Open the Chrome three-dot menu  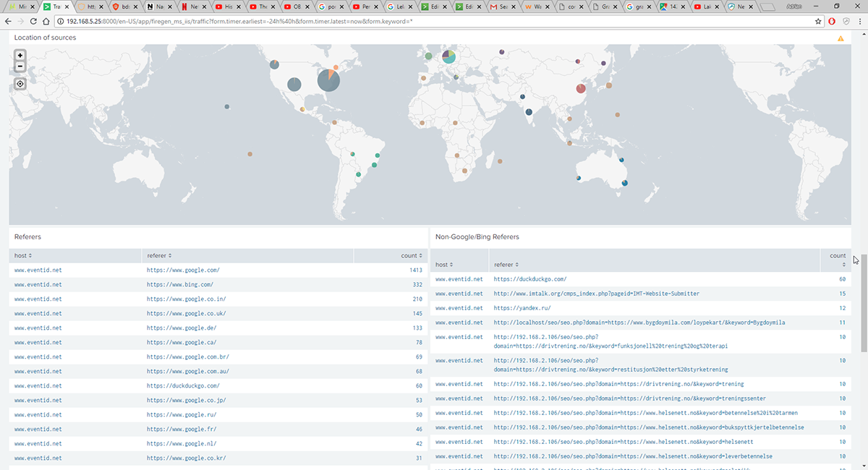click(x=861, y=22)
